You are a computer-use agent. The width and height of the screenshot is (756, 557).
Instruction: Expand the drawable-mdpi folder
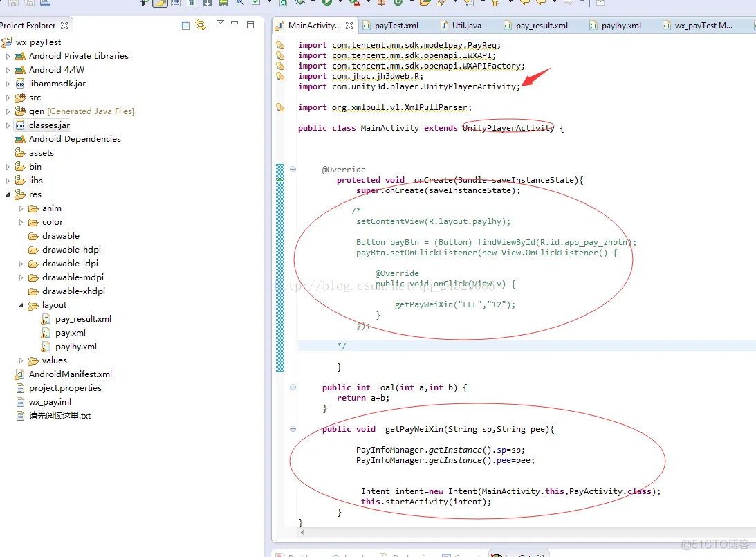tap(21, 277)
